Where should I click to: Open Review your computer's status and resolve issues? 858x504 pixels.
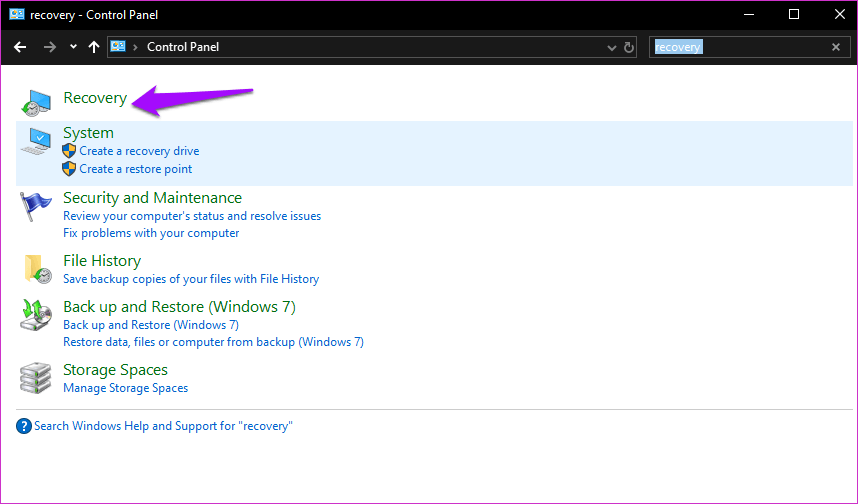tap(192, 216)
